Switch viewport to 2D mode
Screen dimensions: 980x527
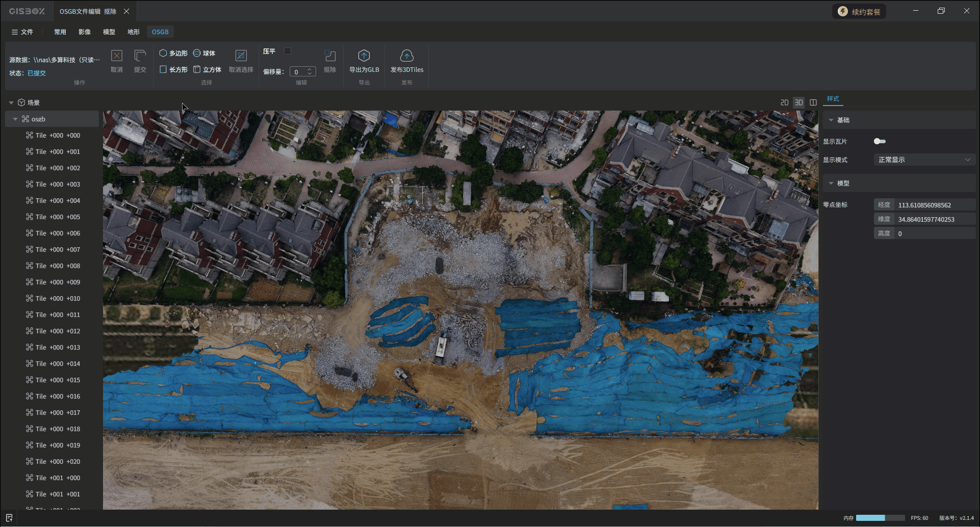pos(784,102)
